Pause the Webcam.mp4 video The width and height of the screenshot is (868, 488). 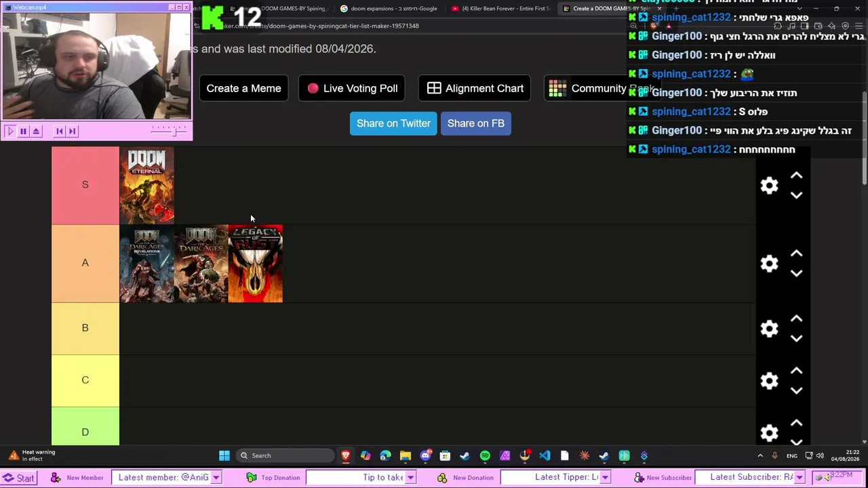point(23,131)
